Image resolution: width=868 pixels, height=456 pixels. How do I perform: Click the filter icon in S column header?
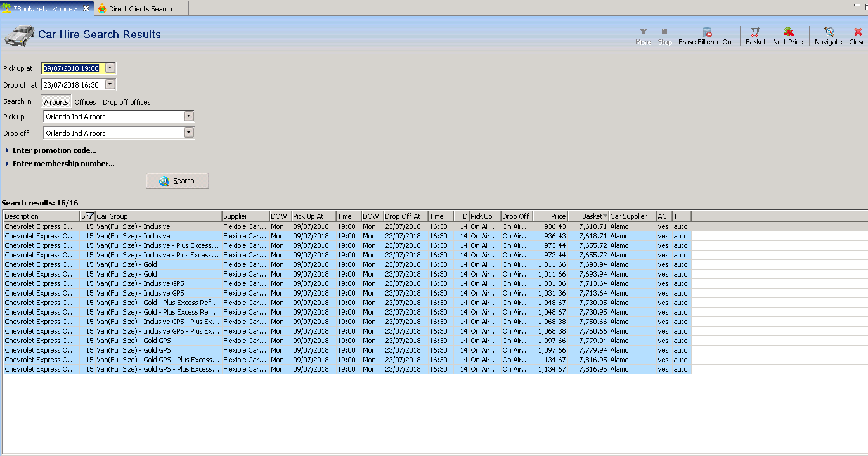(90, 216)
